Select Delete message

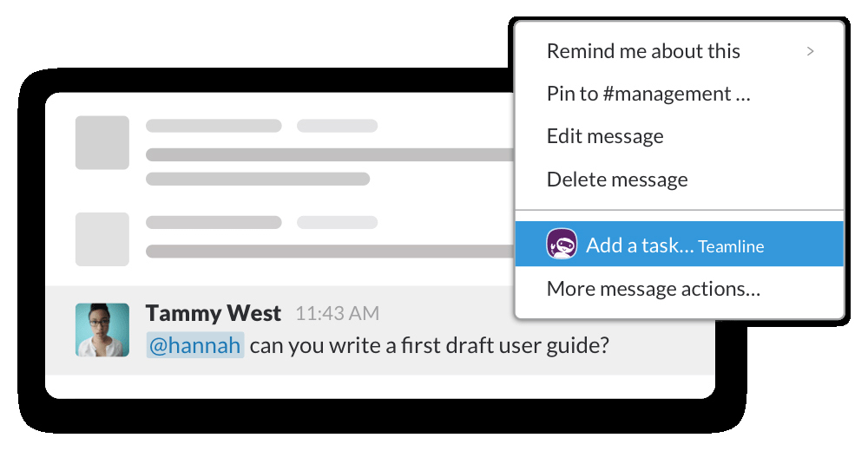(x=617, y=180)
